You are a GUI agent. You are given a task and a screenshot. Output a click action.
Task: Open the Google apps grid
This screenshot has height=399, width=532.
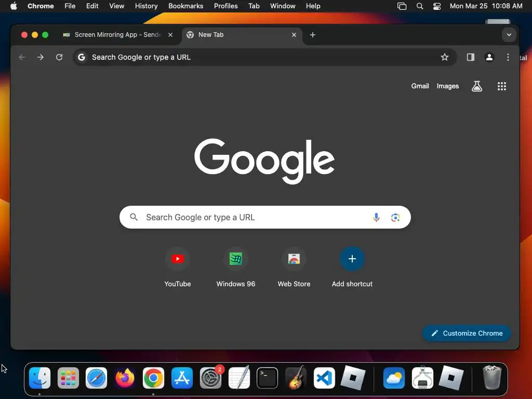pyautogui.click(x=501, y=86)
